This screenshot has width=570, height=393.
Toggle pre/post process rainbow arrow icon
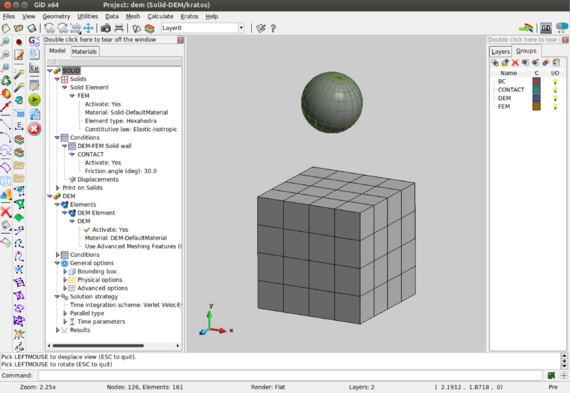tap(526, 28)
